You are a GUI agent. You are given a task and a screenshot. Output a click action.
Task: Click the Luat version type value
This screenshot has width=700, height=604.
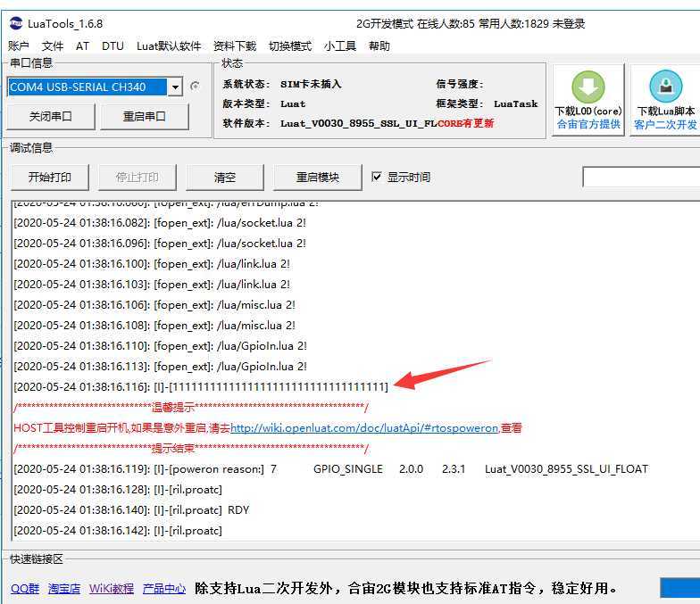(x=293, y=103)
